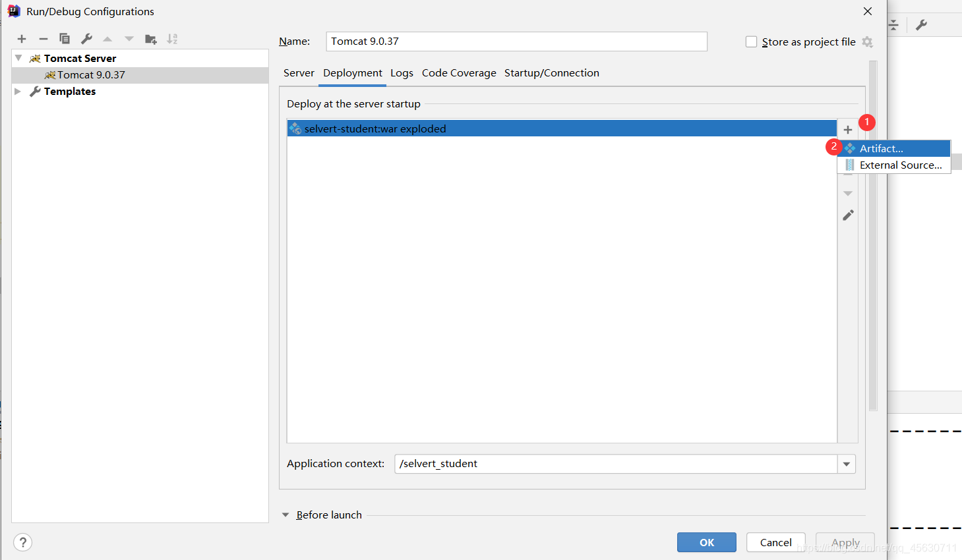Create new folder for configurations
Image resolution: width=962 pixels, height=560 pixels.
pyautogui.click(x=151, y=39)
